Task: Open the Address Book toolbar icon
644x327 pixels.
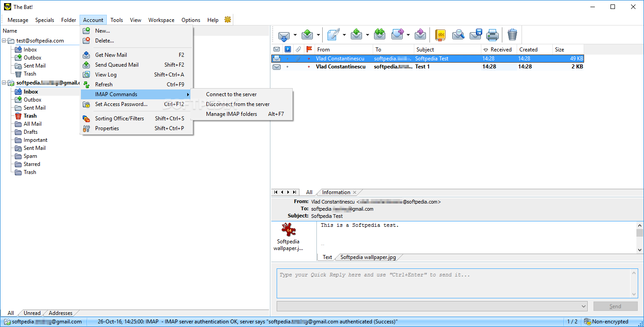Action: point(441,34)
